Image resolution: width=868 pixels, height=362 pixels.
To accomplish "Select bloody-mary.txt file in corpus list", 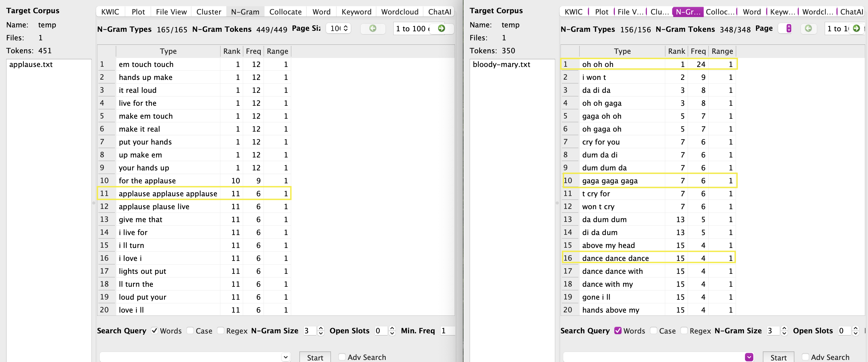I will coord(501,64).
